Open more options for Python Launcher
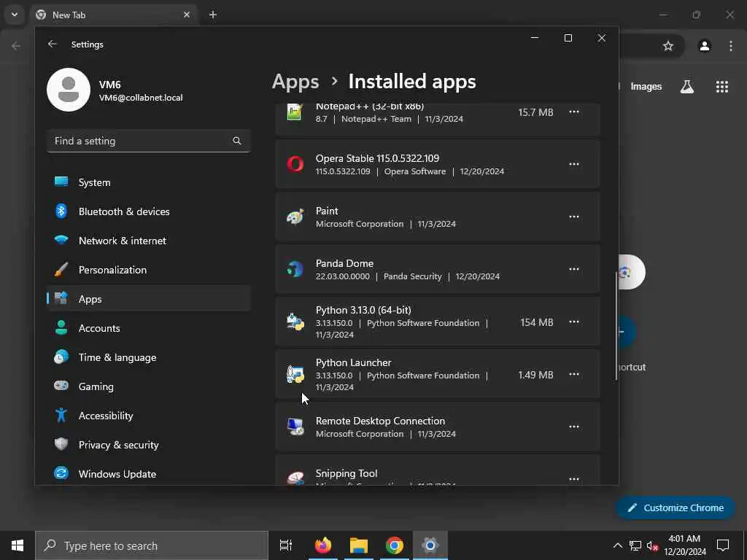 tap(574, 374)
